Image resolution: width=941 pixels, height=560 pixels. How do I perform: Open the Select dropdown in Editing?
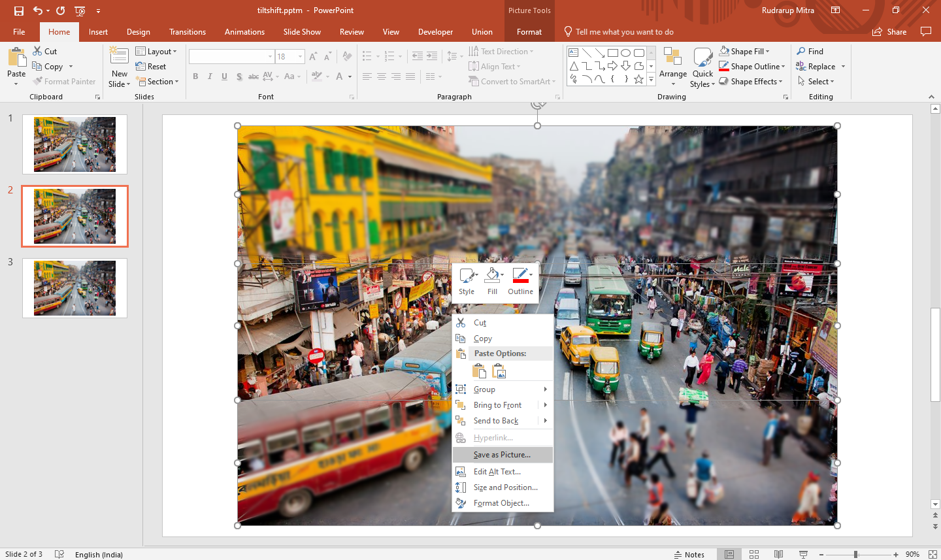pyautogui.click(x=816, y=82)
